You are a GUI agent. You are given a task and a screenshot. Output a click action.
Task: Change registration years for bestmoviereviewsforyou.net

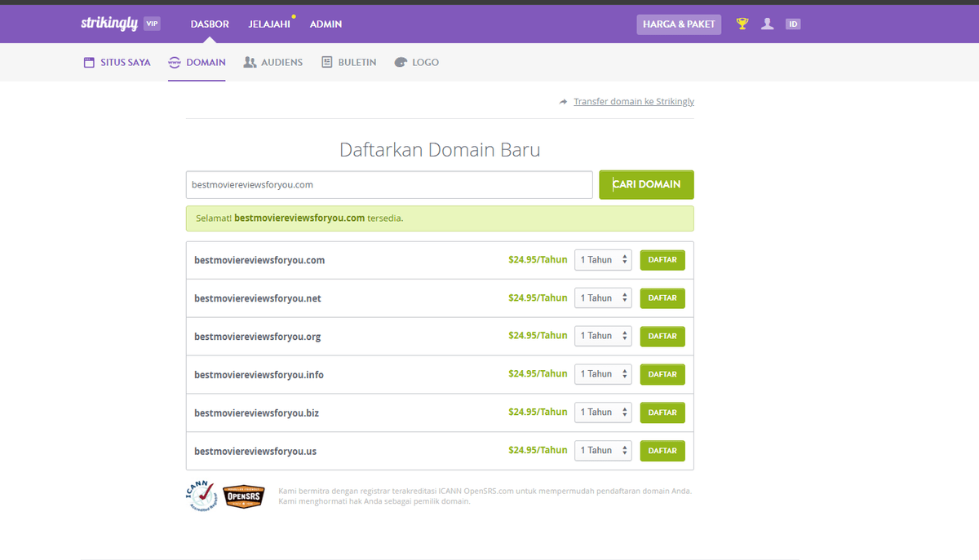(603, 298)
